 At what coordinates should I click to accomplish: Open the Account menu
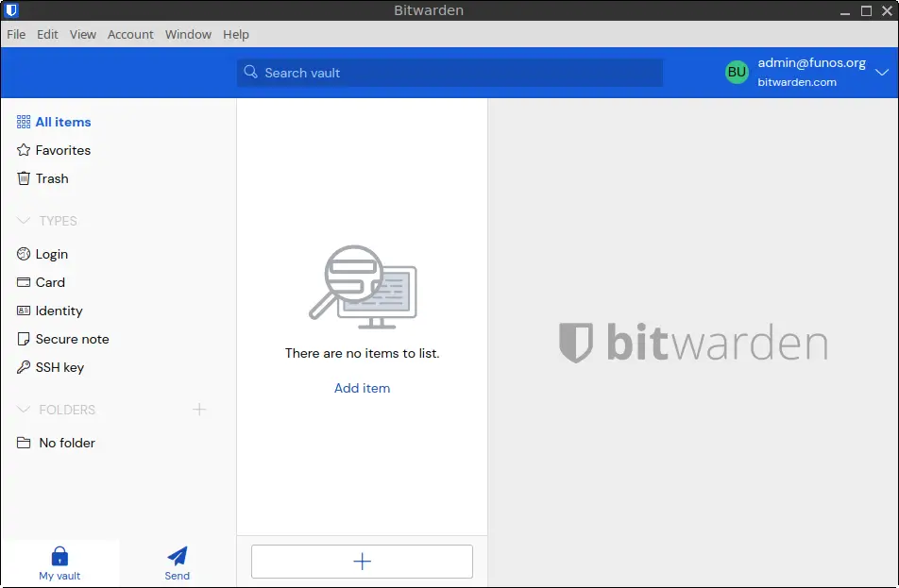click(x=130, y=34)
